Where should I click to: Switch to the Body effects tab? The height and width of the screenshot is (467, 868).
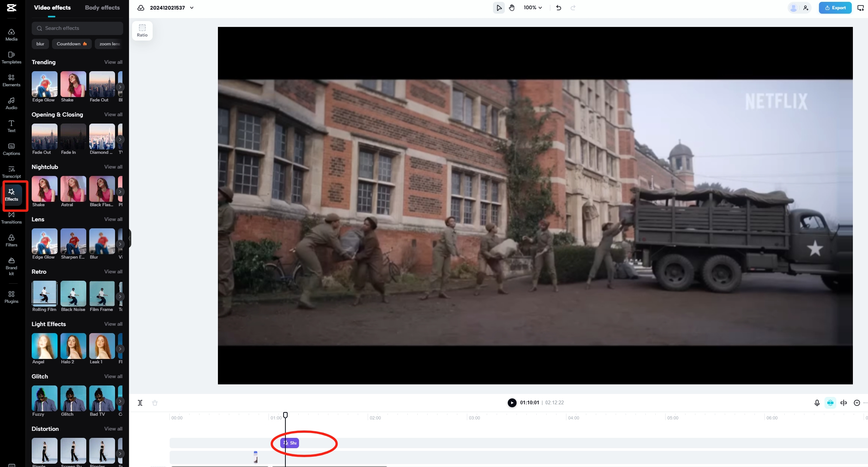102,8
